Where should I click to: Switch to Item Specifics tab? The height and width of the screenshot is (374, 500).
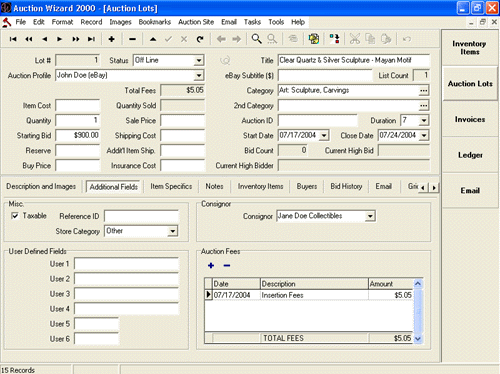pos(171,186)
